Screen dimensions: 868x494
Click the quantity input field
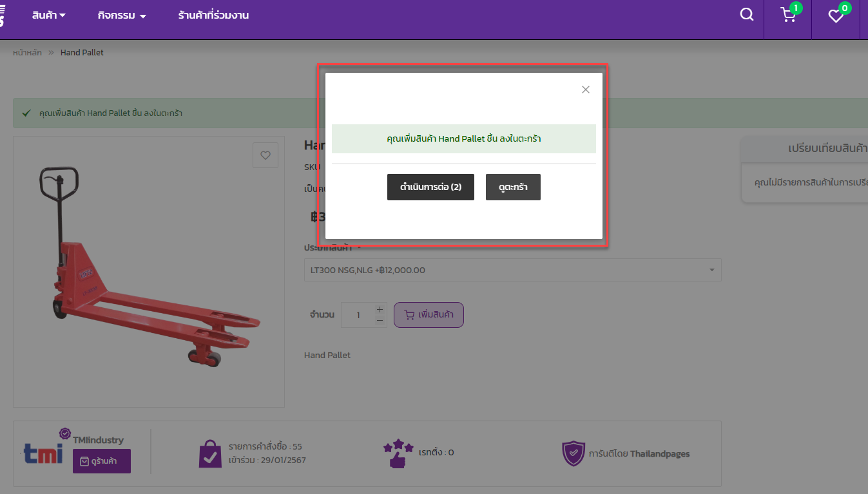(x=358, y=316)
